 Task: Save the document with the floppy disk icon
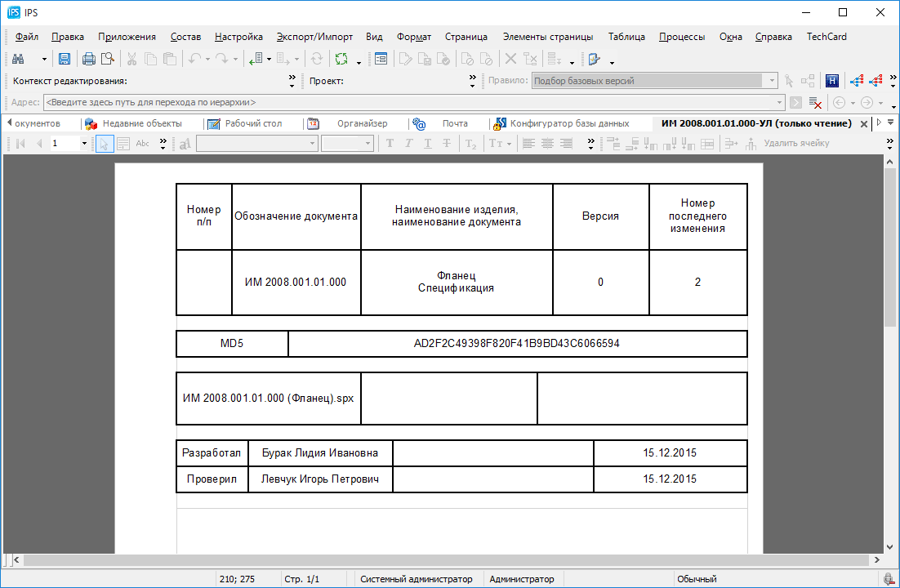coord(65,59)
